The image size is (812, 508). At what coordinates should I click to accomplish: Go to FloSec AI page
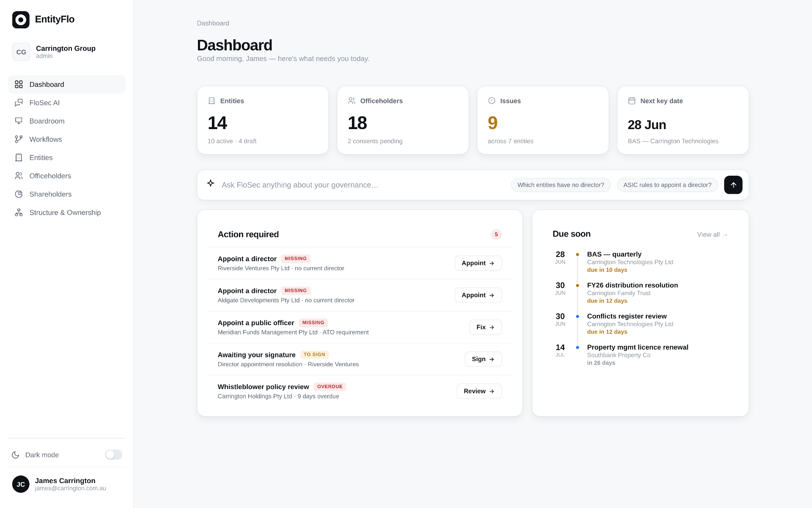(67, 103)
